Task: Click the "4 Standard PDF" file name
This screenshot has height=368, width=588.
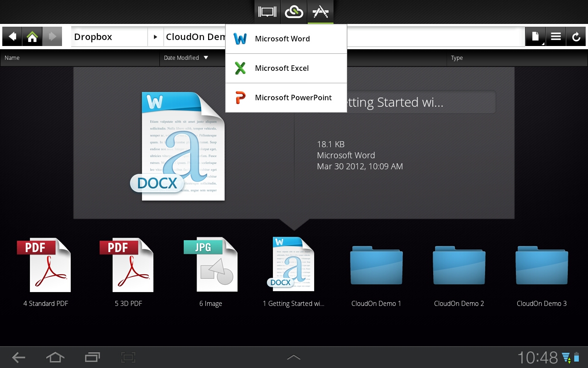Action: pos(46,304)
